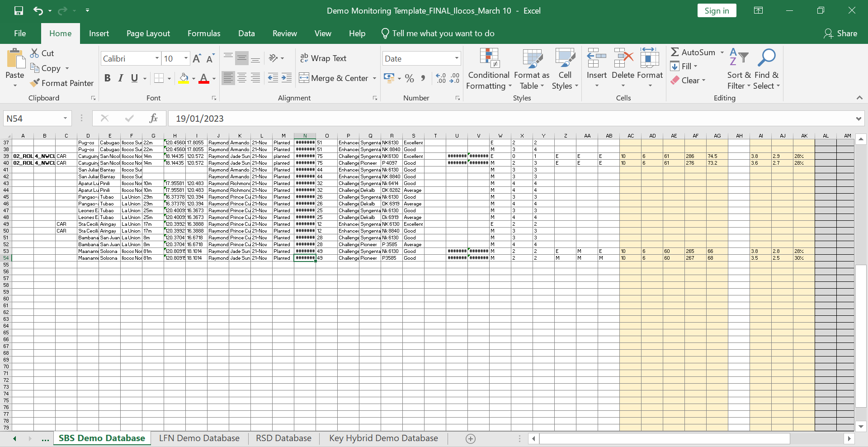Increase indent of cell content
868x447 pixels.
coord(287,78)
